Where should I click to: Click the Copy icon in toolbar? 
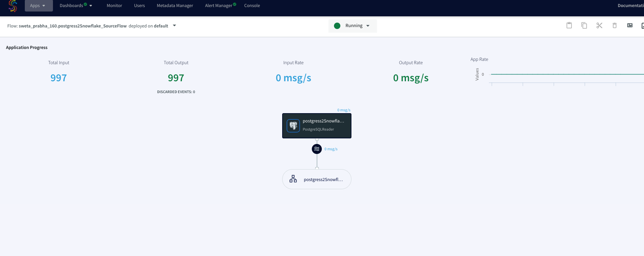tap(584, 25)
